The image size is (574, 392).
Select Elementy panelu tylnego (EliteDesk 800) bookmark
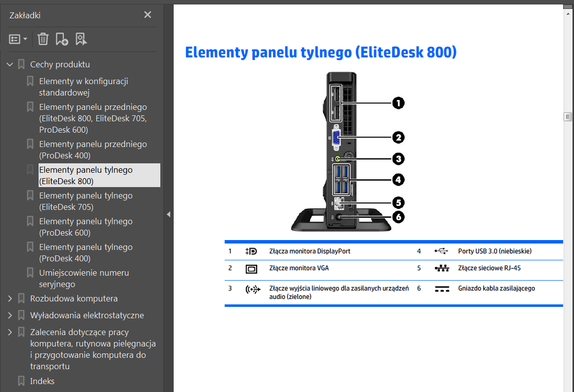click(99, 175)
